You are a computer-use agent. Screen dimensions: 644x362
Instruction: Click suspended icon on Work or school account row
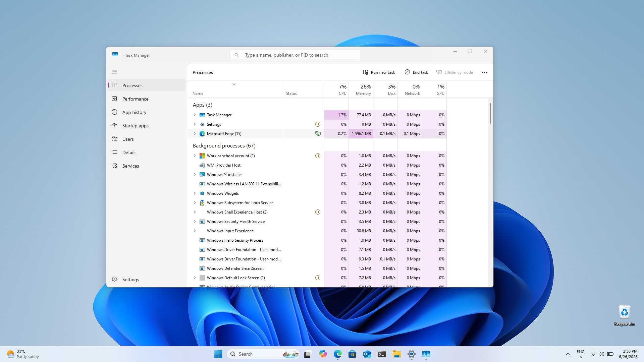(x=318, y=156)
